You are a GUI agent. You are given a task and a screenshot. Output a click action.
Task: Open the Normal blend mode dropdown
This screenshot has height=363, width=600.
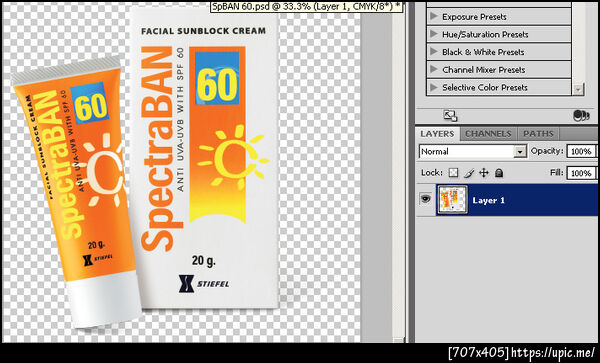point(473,151)
